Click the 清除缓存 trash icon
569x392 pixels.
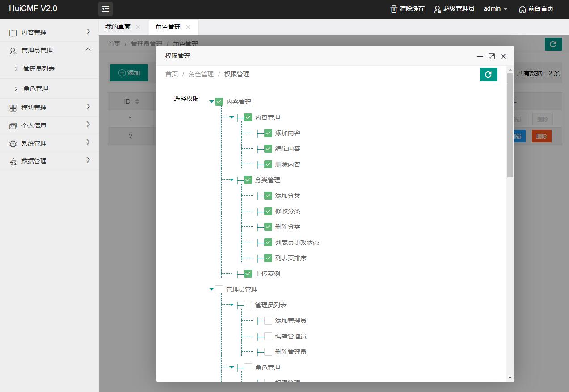(x=394, y=9)
